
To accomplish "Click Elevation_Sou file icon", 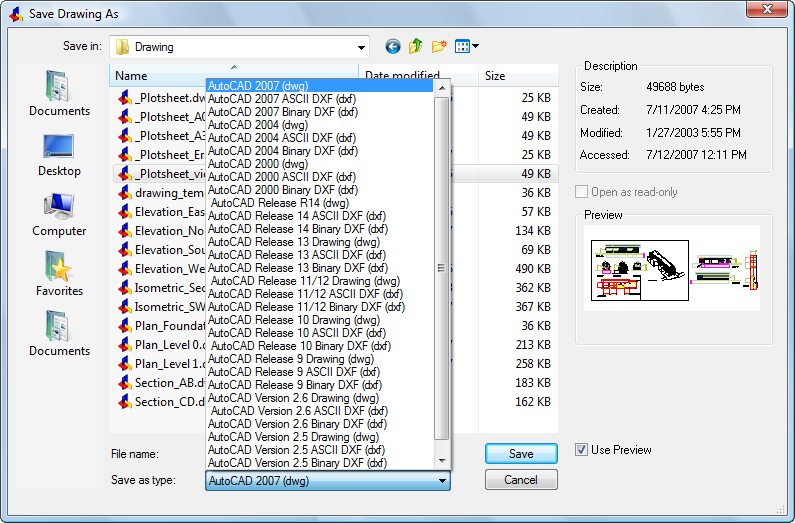I will [125, 250].
